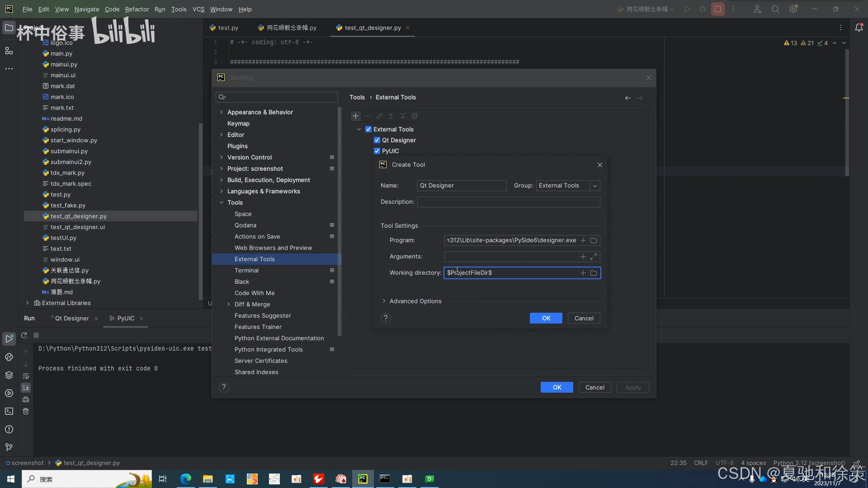This screenshot has width=868, height=488.
Task: Insert macro in Working directory field
Action: [583, 273]
